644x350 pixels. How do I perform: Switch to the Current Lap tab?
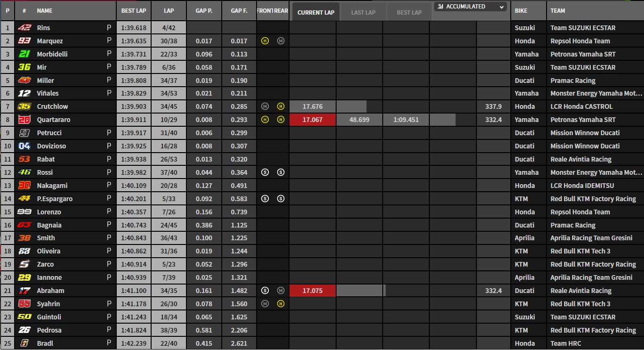pos(316,12)
